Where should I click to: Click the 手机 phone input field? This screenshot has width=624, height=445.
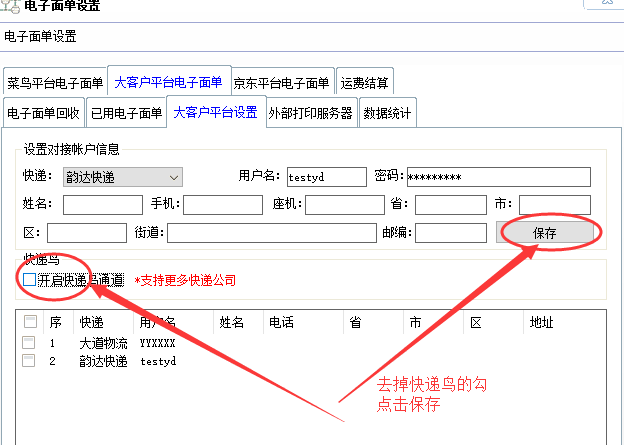tap(222, 205)
